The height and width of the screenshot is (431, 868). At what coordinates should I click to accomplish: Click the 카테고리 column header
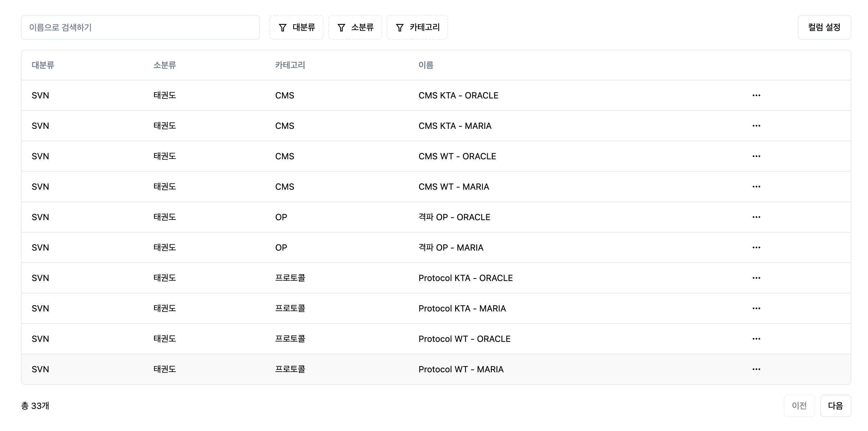pos(290,65)
